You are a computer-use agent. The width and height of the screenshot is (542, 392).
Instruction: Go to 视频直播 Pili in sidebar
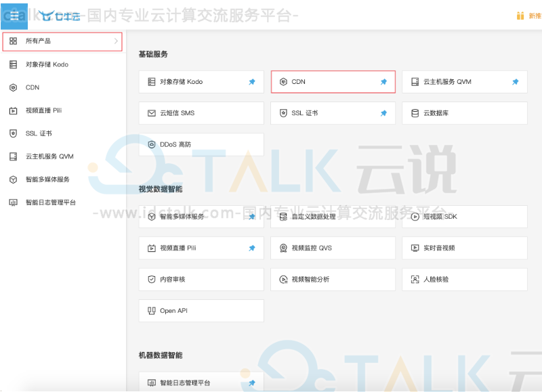click(62, 110)
